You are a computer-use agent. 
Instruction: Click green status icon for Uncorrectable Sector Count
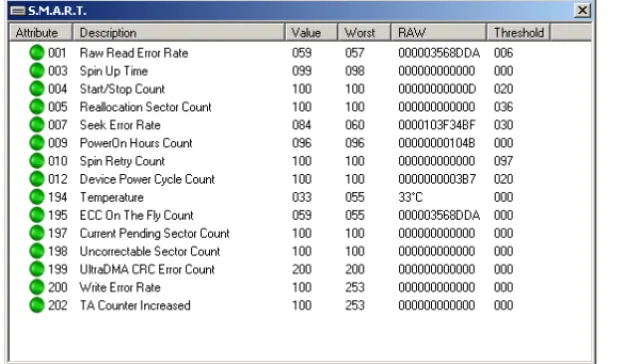(x=37, y=251)
